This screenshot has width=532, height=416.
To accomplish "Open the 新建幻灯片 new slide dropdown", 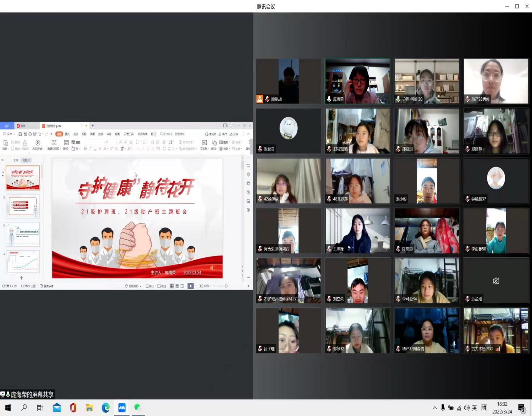I will tap(54, 149).
